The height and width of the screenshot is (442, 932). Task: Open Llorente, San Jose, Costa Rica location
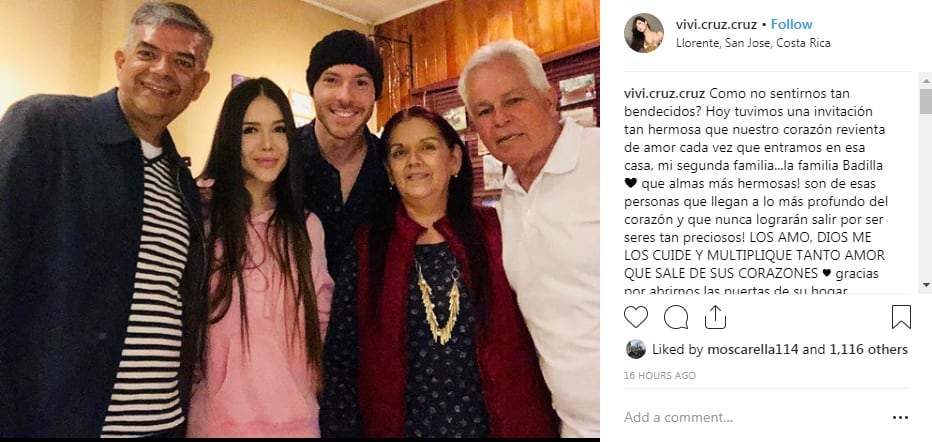[753, 43]
